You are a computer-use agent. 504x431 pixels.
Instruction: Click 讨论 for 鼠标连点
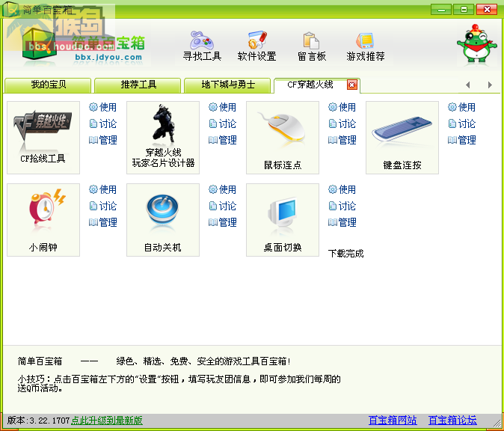click(x=342, y=123)
